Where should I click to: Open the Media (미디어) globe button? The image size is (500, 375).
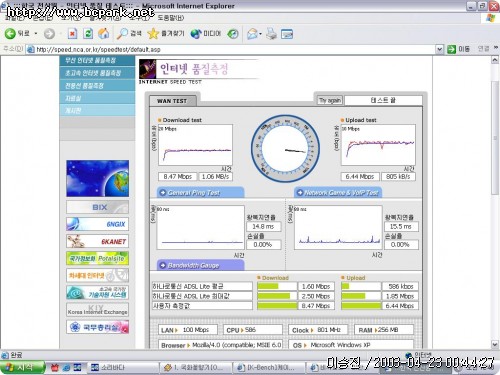click(x=206, y=33)
